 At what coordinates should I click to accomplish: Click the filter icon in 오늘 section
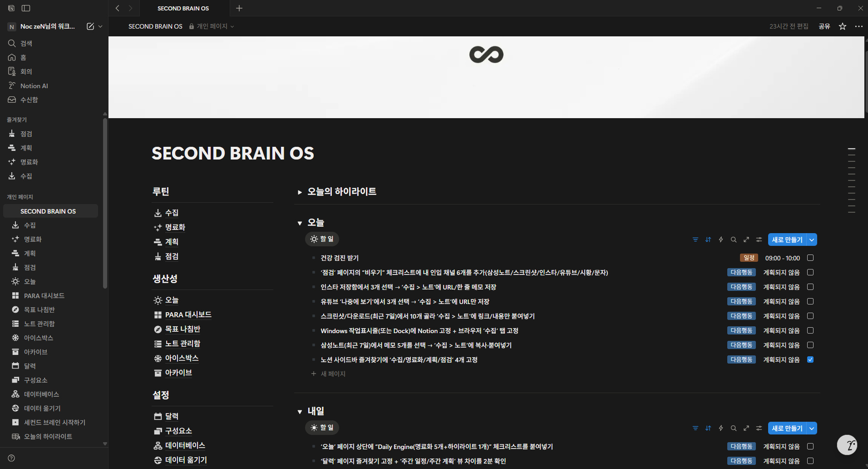pos(695,239)
